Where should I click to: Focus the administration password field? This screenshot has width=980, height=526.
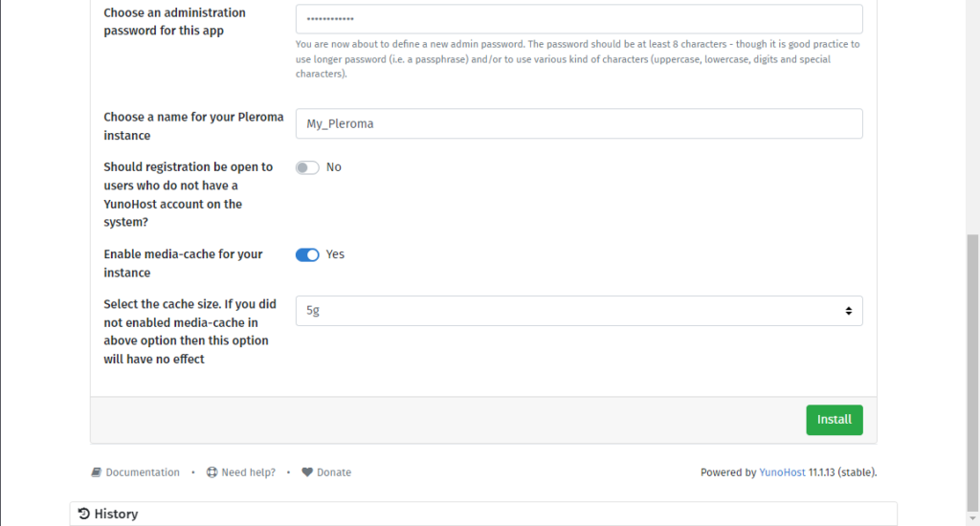click(x=579, y=19)
